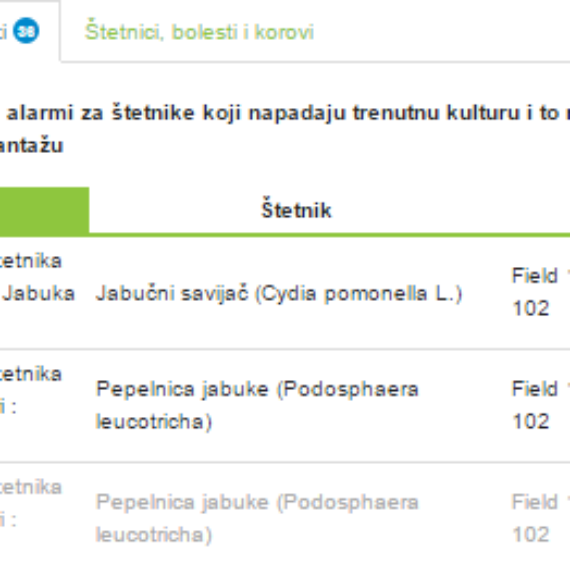This screenshot has height=570, width=570.
Task: Click greyed-out 'leucotricha)' text in last row
Action: [154, 535]
